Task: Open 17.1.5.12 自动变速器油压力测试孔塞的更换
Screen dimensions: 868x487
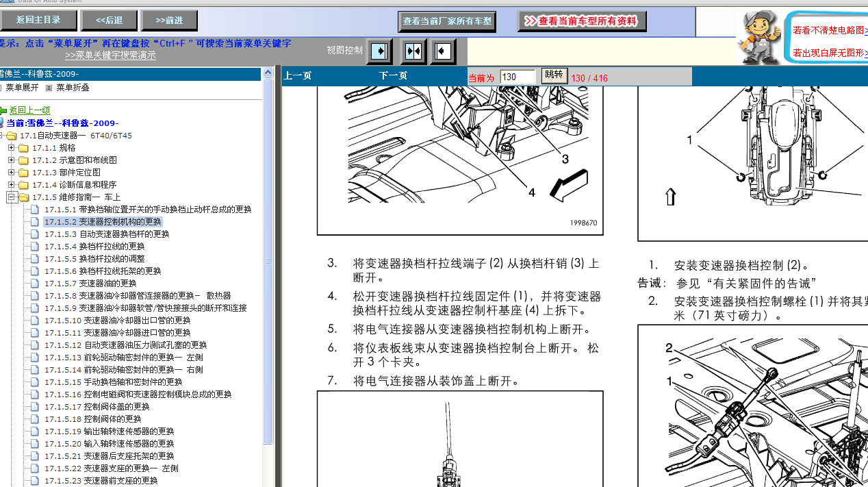Action: (126, 345)
